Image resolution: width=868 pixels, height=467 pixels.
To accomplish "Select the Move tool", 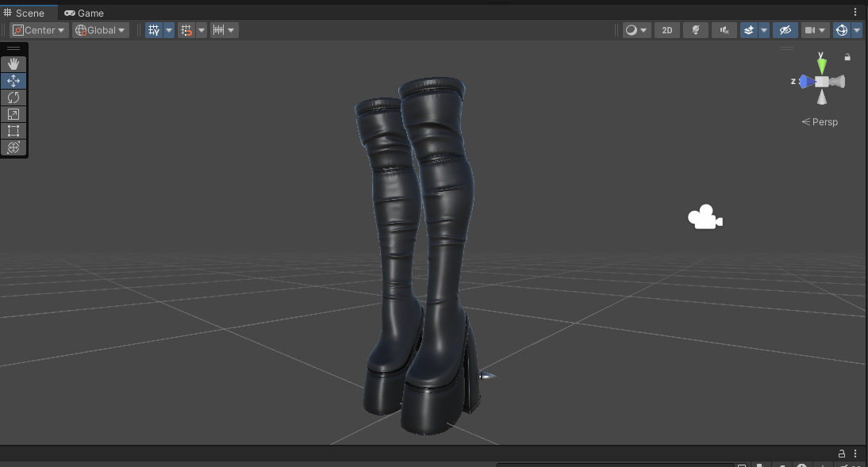I will tap(13, 81).
